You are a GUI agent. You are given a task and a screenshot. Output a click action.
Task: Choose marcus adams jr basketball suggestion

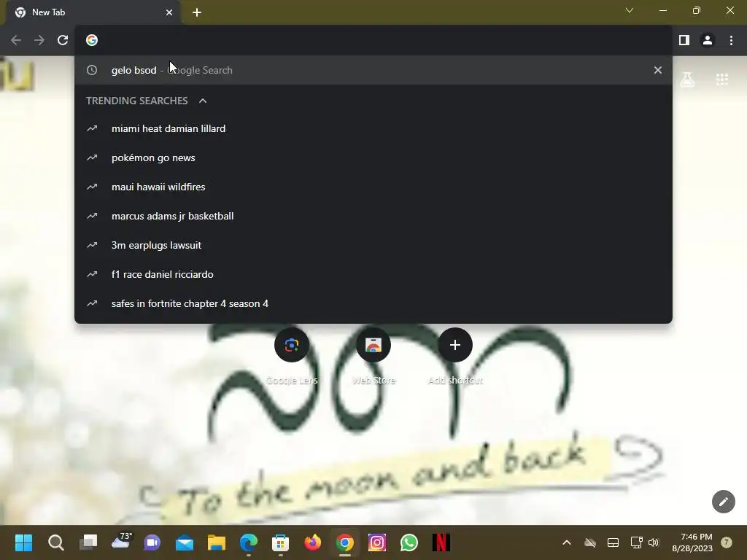click(x=373, y=216)
